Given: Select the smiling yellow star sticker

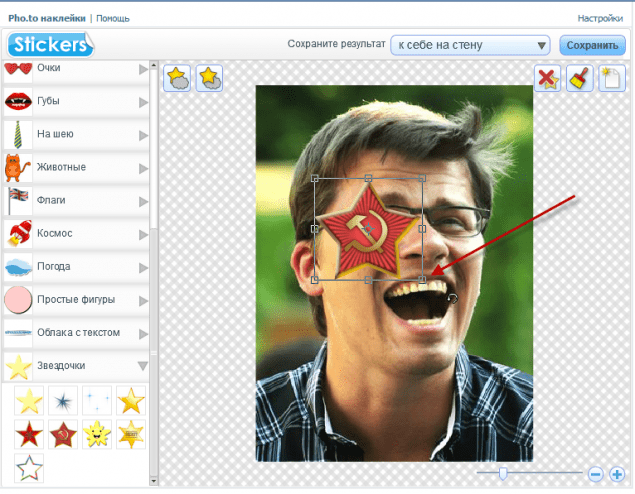Looking at the screenshot, I should (97, 435).
